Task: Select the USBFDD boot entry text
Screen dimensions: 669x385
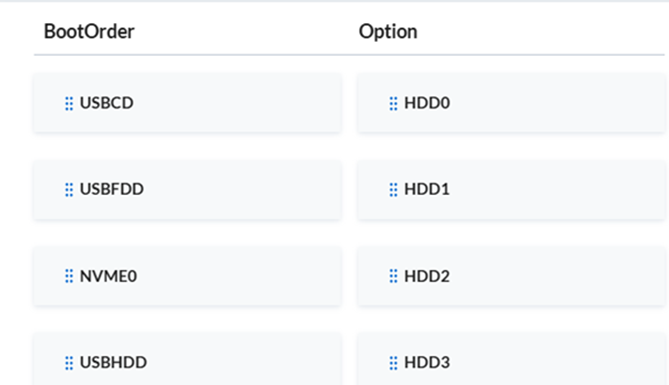Action: click(112, 189)
